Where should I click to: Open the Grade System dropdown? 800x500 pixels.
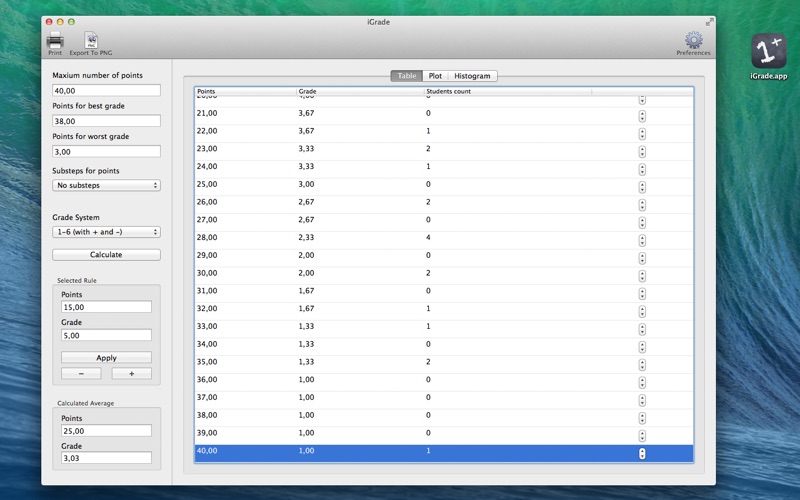pyautogui.click(x=106, y=232)
